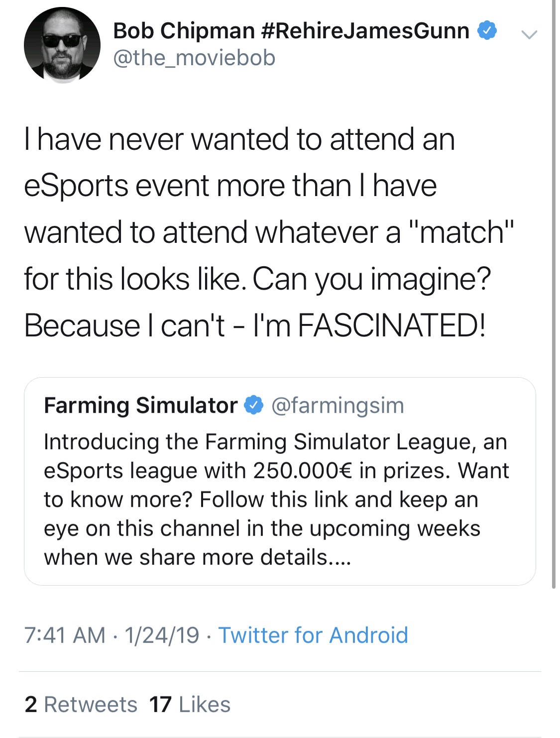Open the @the_moviebob handle

tap(194, 58)
